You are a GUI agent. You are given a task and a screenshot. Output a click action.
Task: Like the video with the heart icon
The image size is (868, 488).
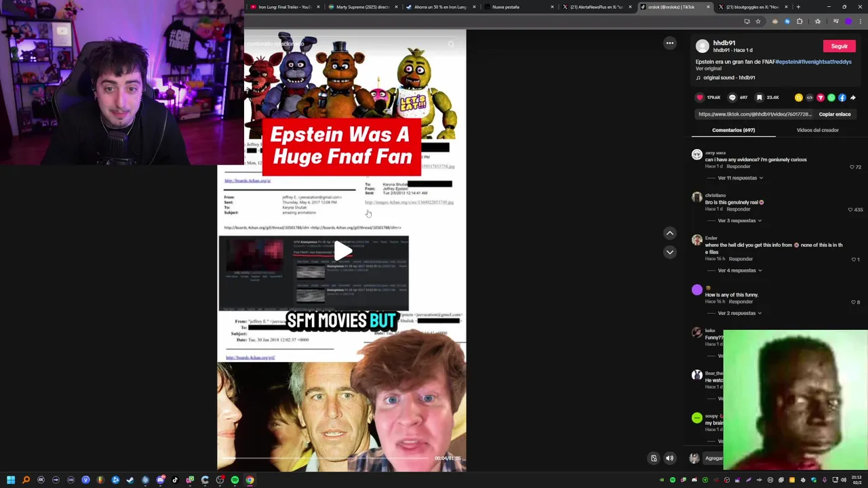click(700, 98)
